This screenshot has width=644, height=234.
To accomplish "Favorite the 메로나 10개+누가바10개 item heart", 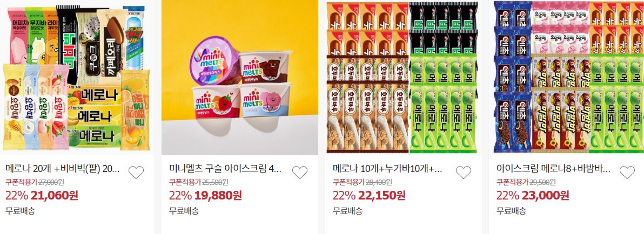I will tap(464, 173).
